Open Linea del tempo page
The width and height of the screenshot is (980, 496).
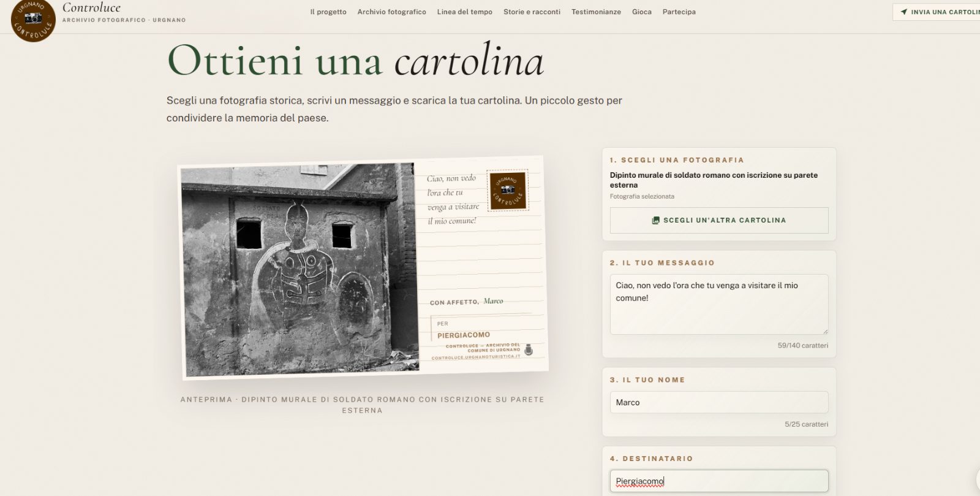point(464,12)
